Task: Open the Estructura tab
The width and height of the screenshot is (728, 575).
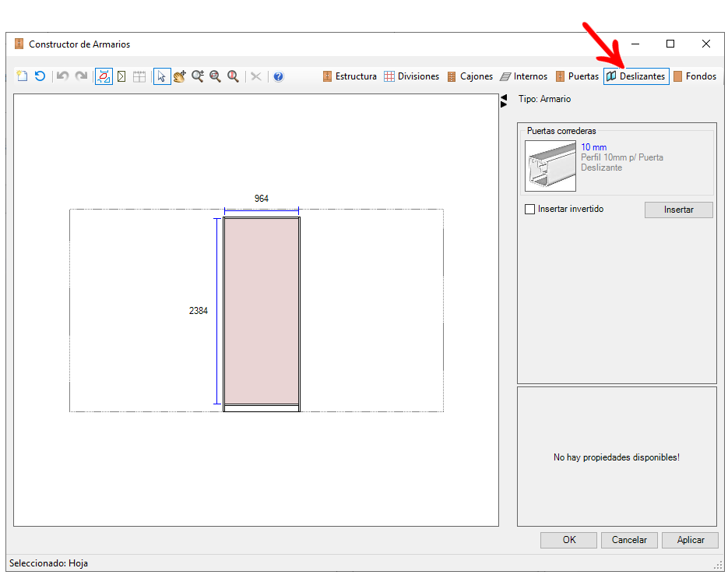Action: pyautogui.click(x=350, y=76)
